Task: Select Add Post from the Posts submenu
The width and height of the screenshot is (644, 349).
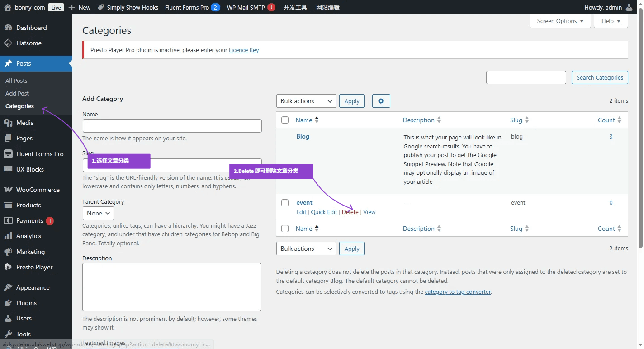Action: point(17,93)
